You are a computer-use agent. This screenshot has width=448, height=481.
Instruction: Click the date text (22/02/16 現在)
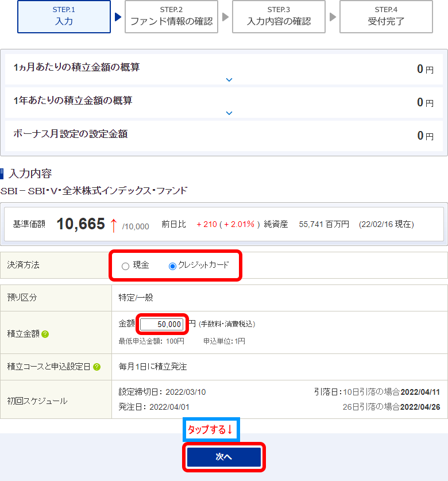[387, 224]
